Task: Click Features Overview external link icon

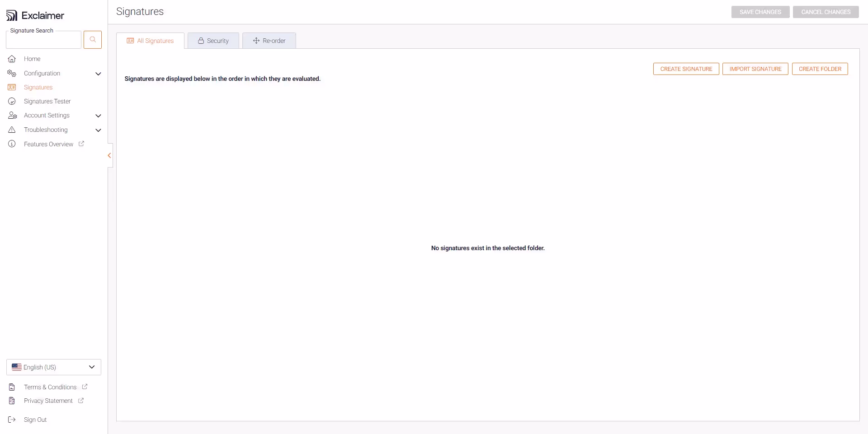Action: (81, 144)
